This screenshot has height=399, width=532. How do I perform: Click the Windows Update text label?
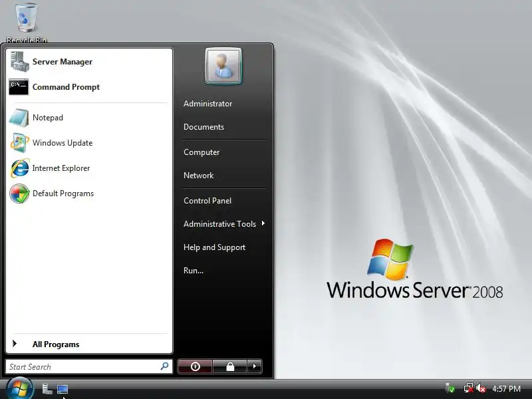(63, 143)
